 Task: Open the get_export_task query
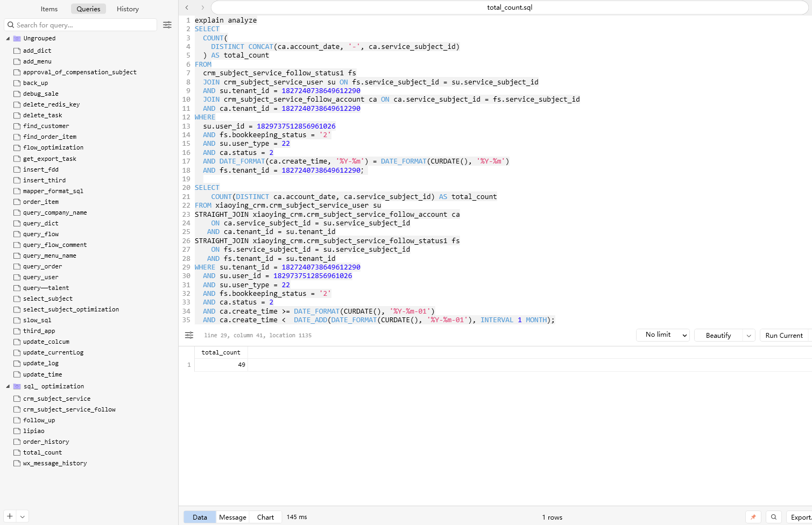[50, 159]
